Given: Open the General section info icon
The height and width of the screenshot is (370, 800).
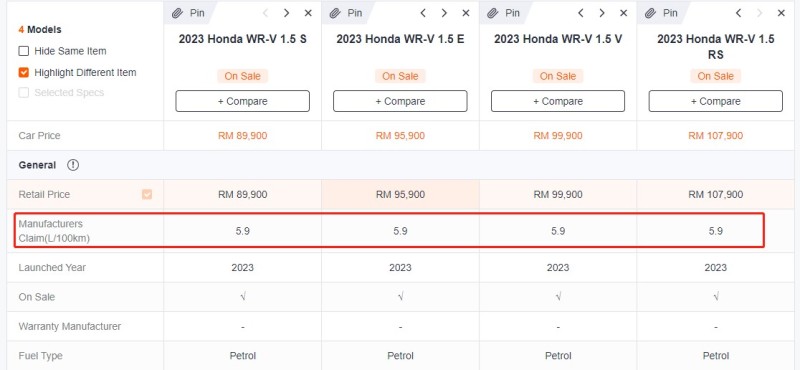Looking at the screenshot, I should (73, 165).
